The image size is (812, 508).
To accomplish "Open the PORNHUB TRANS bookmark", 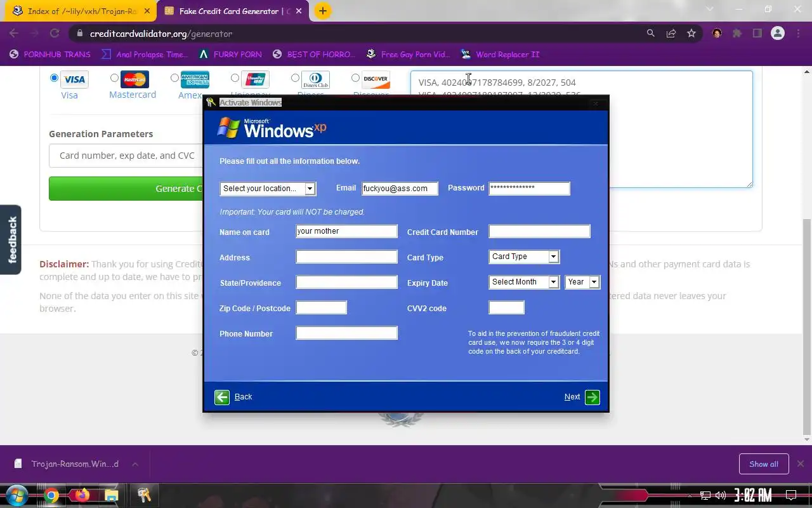I will [50, 55].
